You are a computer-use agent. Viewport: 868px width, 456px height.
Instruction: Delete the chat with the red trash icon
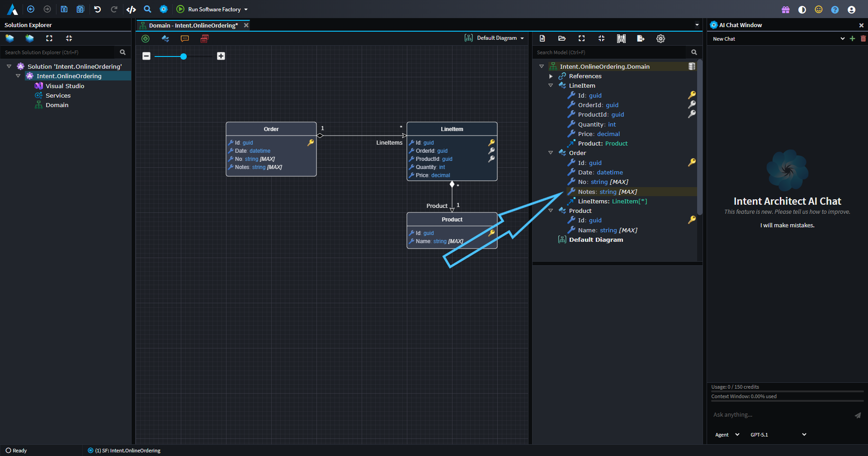pos(863,39)
